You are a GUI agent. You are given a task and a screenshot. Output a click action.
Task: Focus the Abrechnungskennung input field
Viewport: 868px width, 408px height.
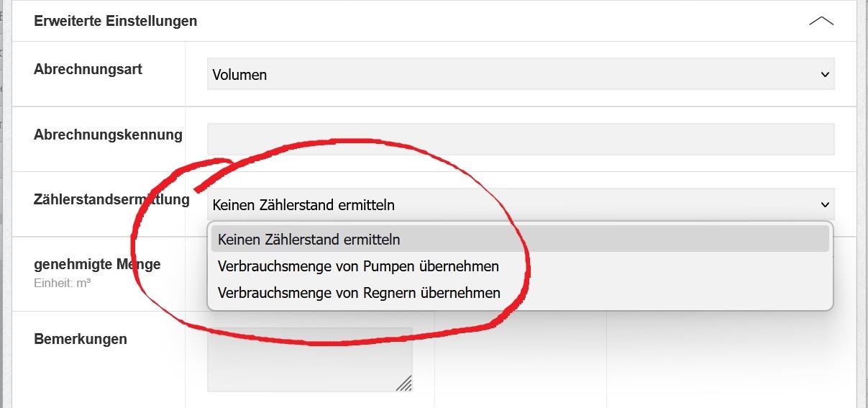point(520,139)
